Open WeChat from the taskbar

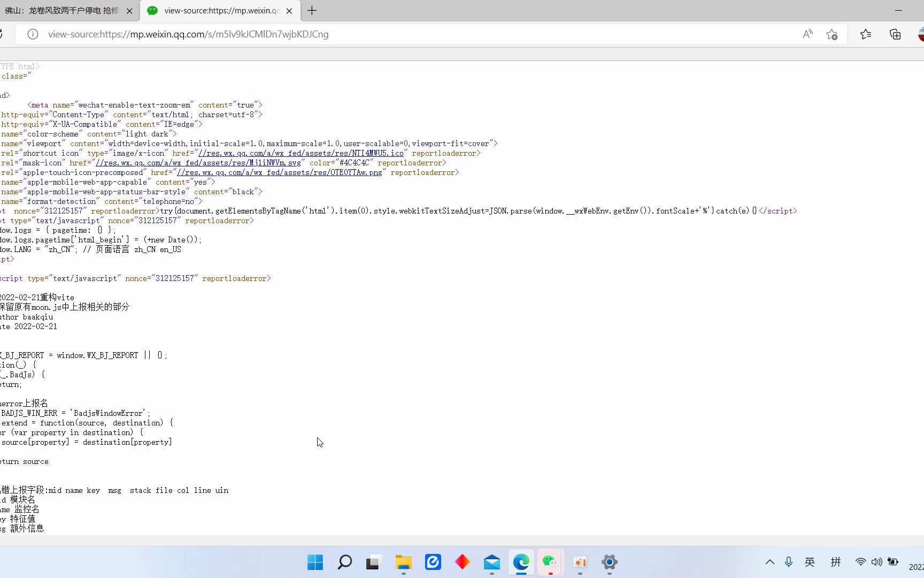pyautogui.click(x=550, y=562)
